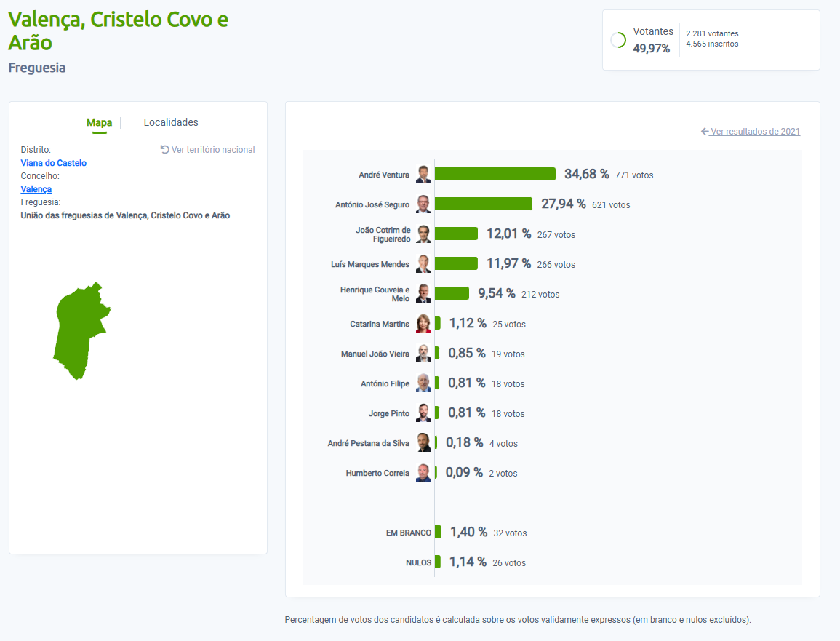Click Catarina Martins' candidate photo
The width and height of the screenshot is (840, 641).
tap(423, 324)
